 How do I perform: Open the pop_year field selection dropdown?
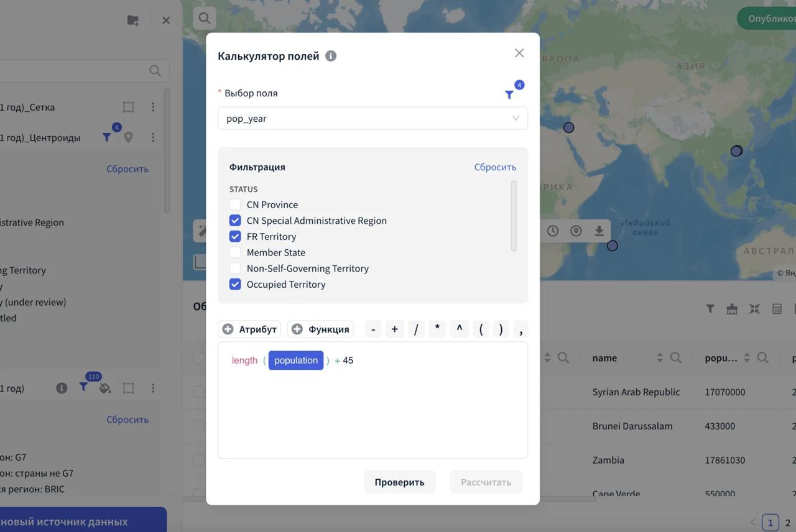pyautogui.click(x=373, y=118)
